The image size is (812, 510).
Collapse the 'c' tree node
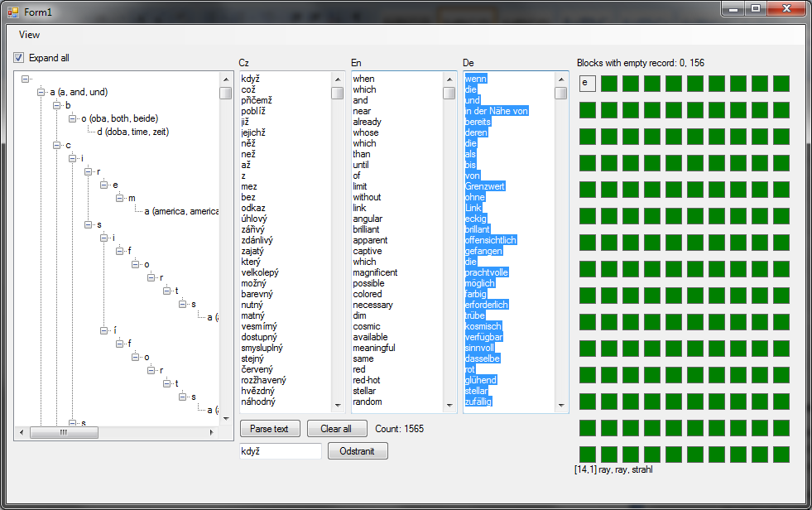click(x=56, y=145)
